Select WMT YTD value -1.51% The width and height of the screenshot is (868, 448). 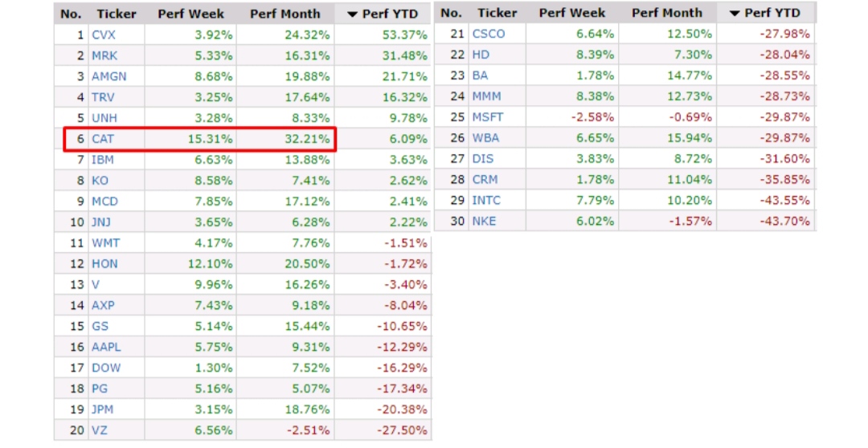pos(405,243)
